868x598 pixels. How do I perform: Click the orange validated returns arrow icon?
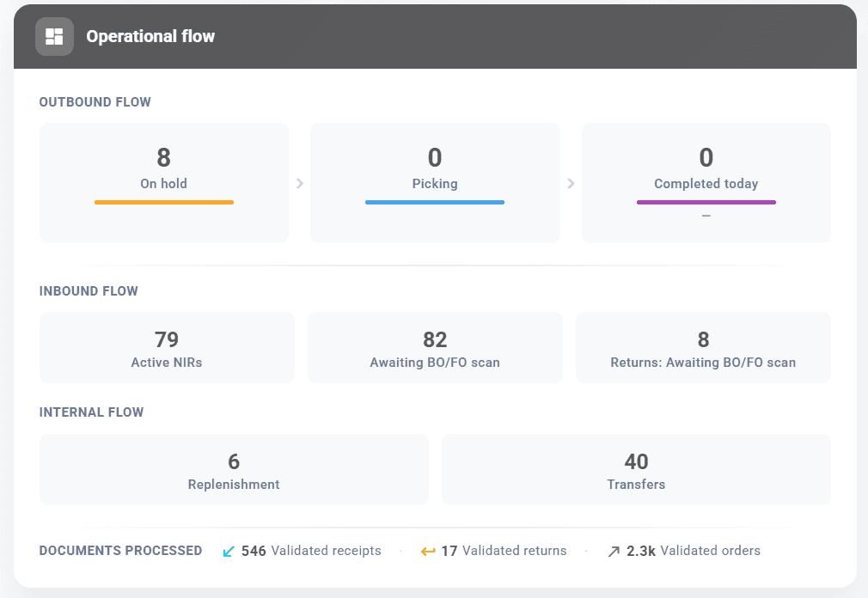point(428,552)
